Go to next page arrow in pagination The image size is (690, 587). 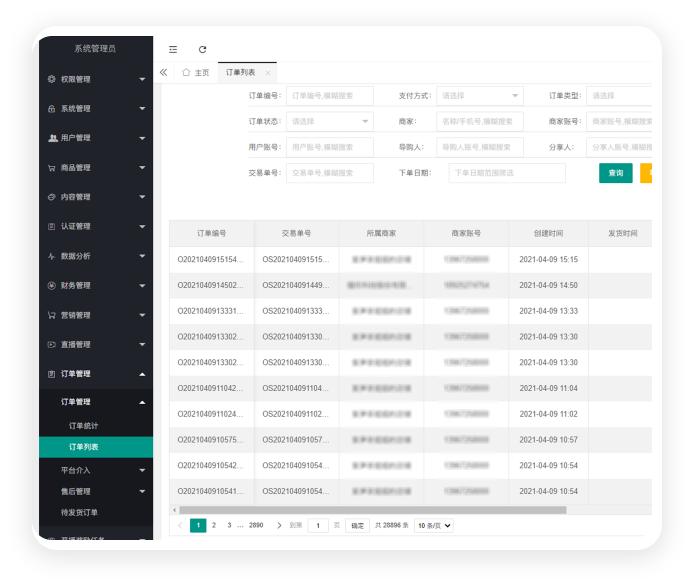(271, 525)
